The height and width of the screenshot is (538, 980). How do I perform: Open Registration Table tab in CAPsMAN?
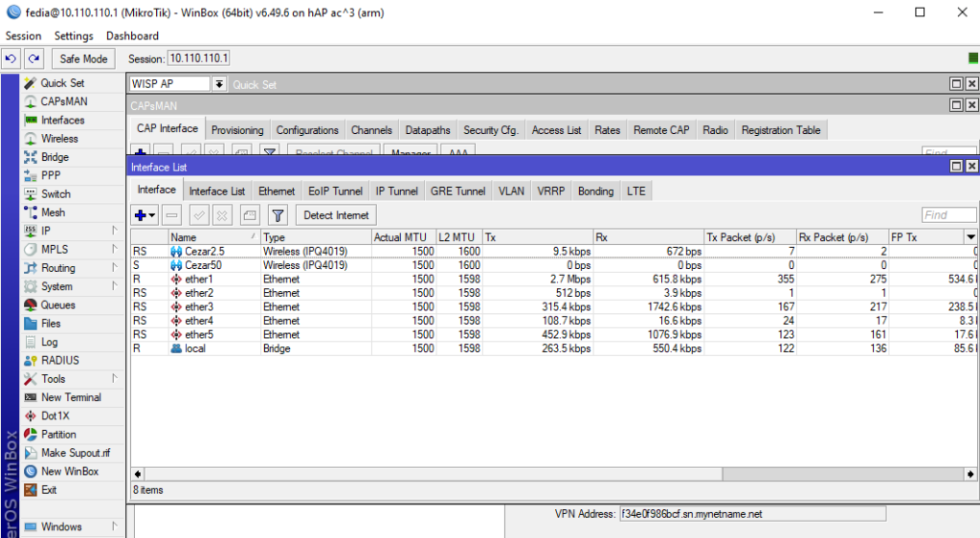781,130
